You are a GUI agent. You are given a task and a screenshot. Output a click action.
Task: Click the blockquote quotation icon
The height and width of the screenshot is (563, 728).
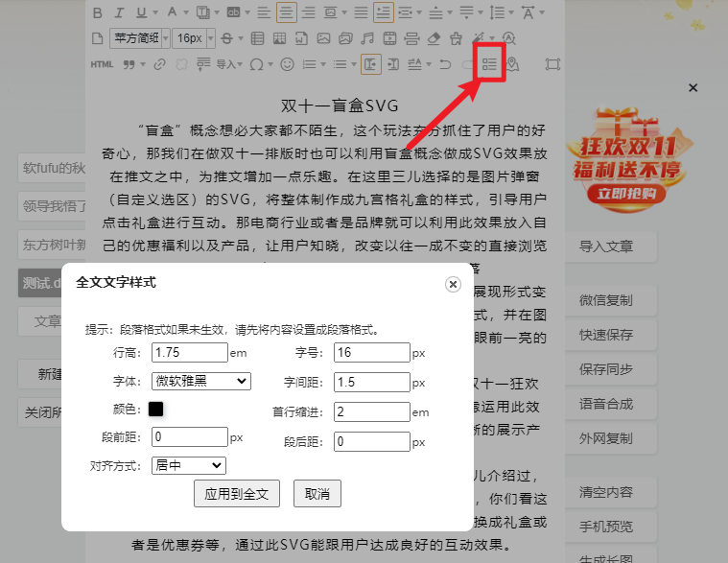tap(129, 64)
